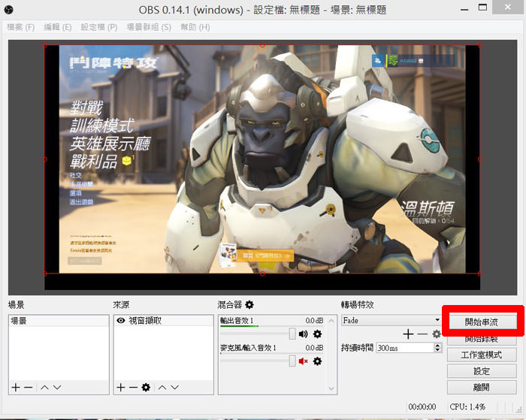Increase duration with stepper up arrow
Screen dimensions: 526x420
pos(437,345)
